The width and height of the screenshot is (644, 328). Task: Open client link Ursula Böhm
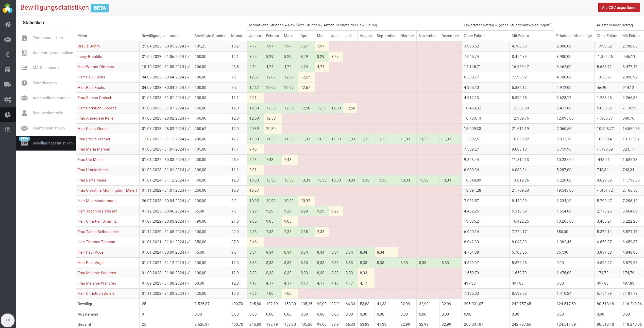(x=89, y=46)
